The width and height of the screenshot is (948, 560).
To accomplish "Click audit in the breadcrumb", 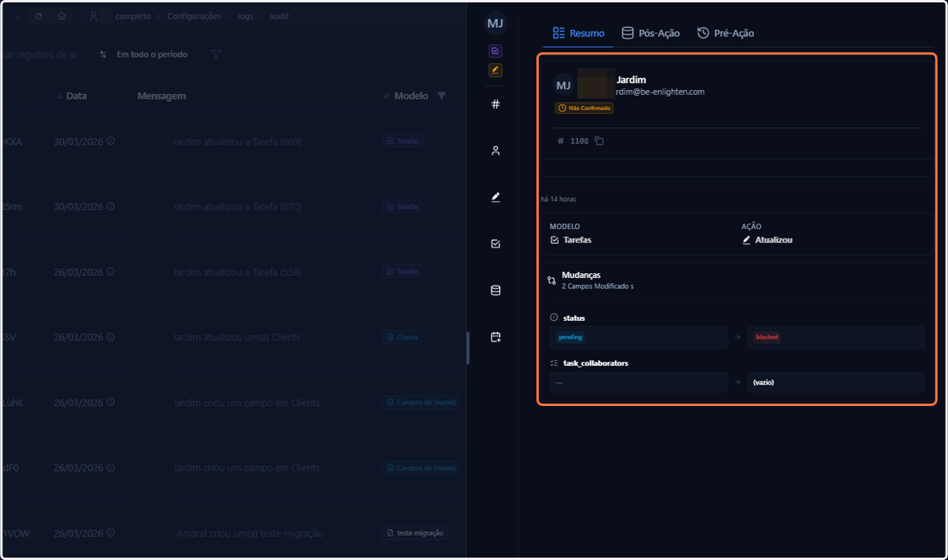I will tap(280, 16).
